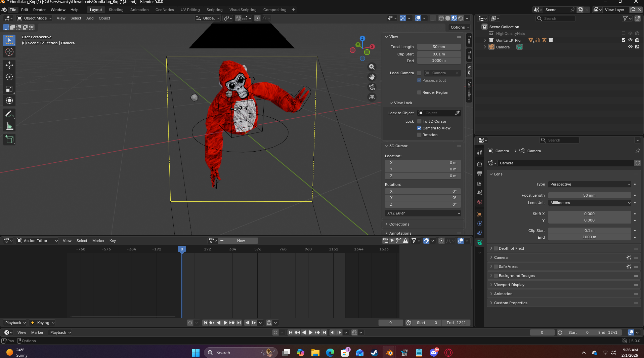Choose the Measure tool
Image resolution: width=644 pixels, height=358 pixels.
coord(9,126)
